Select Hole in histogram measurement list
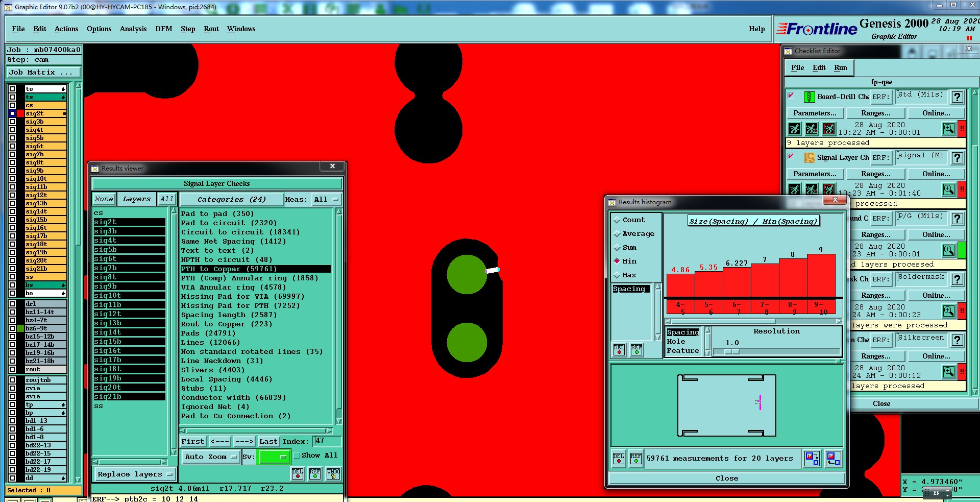Image resolution: width=980 pixels, height=502 pixels. coord(676,342)
